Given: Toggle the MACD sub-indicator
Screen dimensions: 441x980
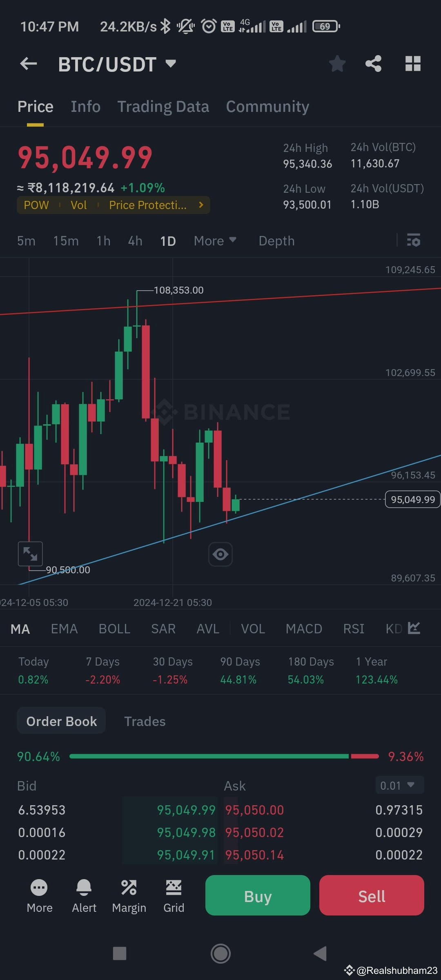Looking at the screenshot, I should (304, 629).
